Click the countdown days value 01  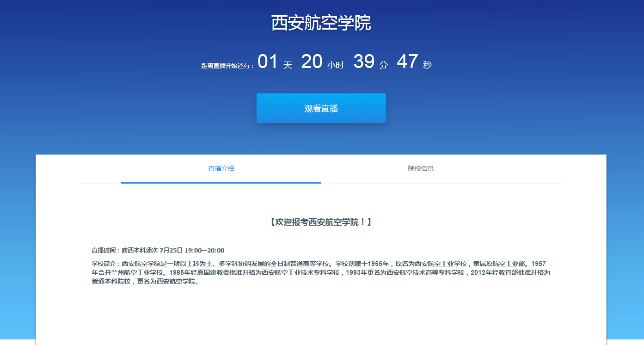[x=268, y=62]
